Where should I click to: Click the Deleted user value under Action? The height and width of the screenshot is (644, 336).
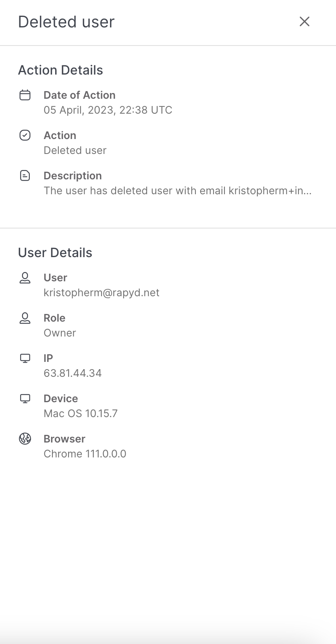(75, 150)
